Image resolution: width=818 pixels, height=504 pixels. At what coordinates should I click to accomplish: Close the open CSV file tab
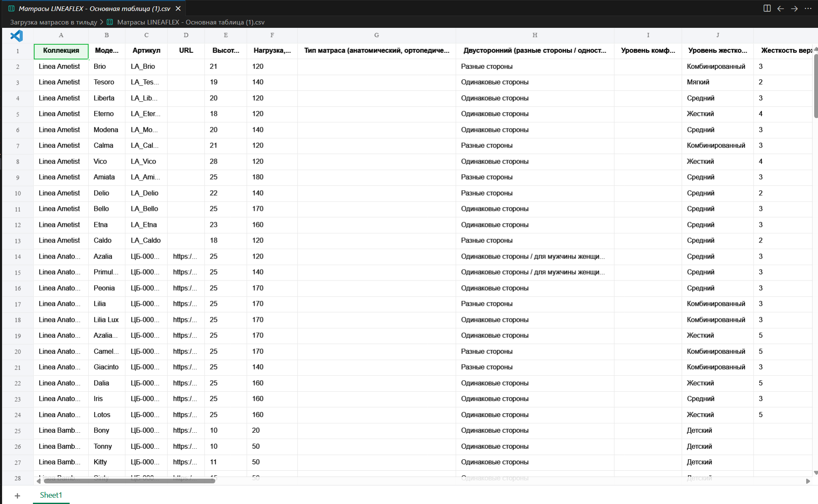click(178, 8)
